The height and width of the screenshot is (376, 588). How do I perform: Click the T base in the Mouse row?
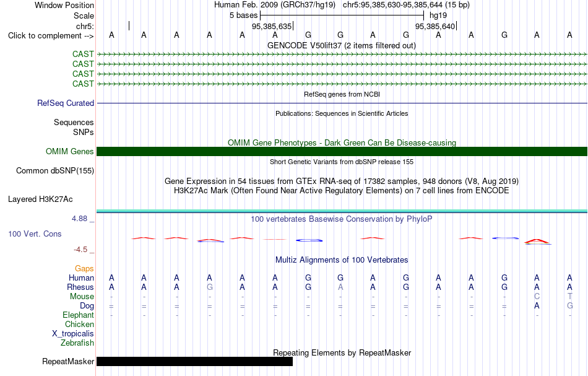click(x=570, y=297)
